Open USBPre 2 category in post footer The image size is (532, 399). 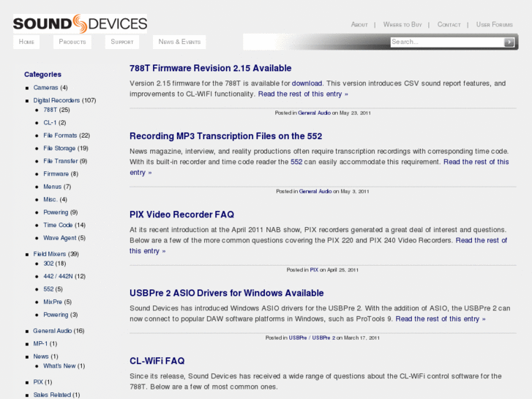click(x=323, y=338)
